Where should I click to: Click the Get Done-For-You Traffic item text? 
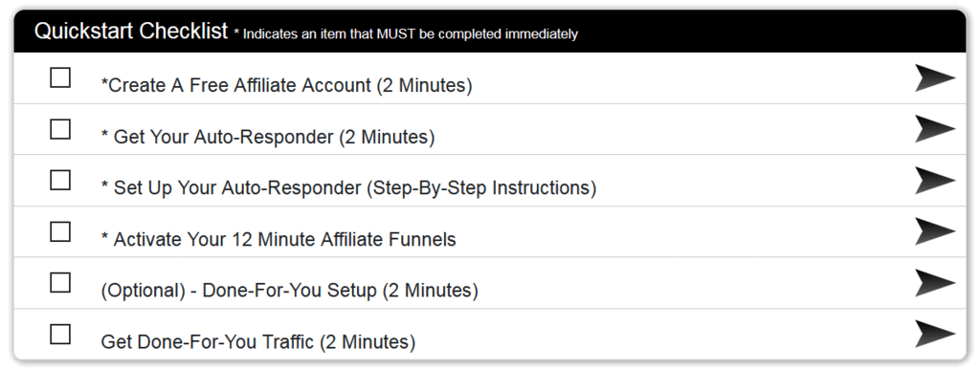tap(258, 341)
